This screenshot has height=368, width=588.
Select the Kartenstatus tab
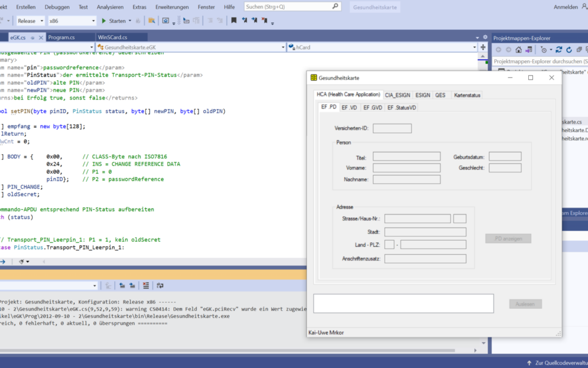467,95
